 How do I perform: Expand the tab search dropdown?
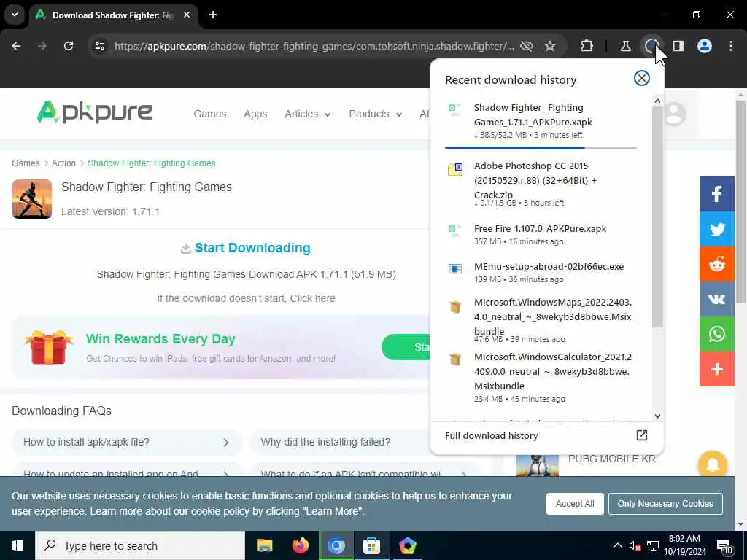(x=15, y=15)
